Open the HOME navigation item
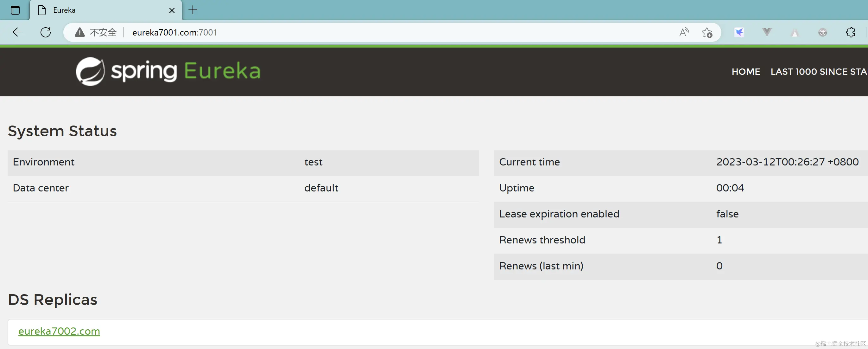This screenshot has width=868, height=349. point(746,72)
